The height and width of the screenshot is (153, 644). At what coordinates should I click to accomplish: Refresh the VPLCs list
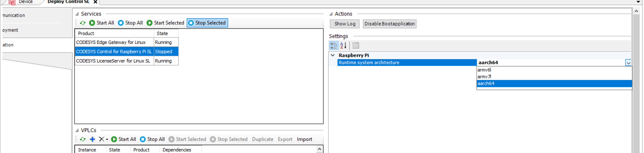[x=83, y=139]
